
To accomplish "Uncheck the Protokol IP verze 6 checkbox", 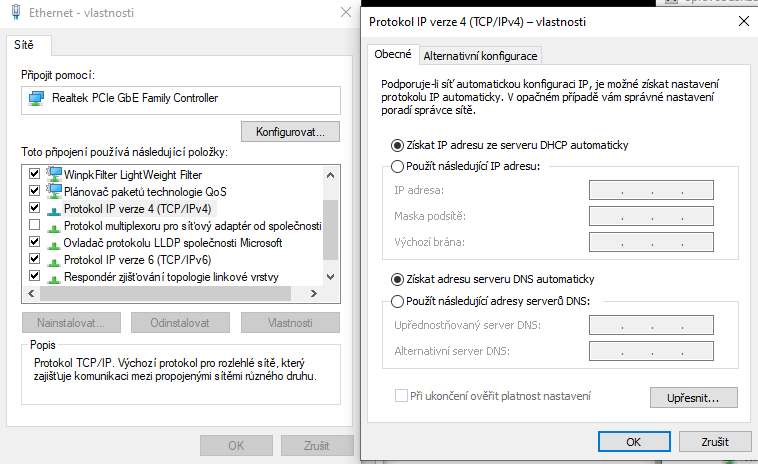I will point(34,259).
